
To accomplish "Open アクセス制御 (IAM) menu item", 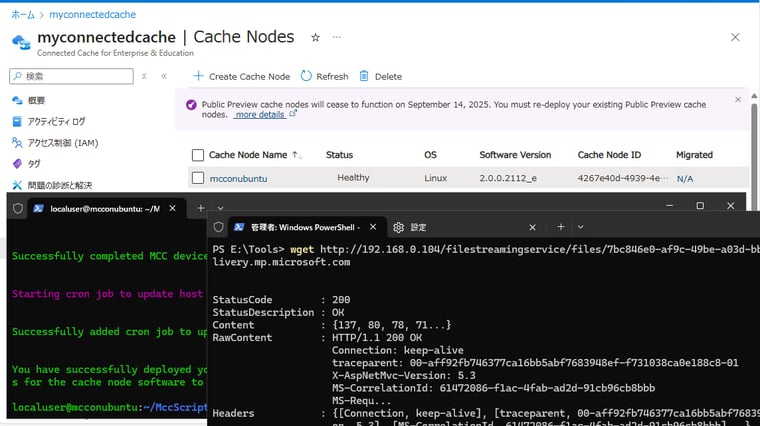I will coord(63,142).
